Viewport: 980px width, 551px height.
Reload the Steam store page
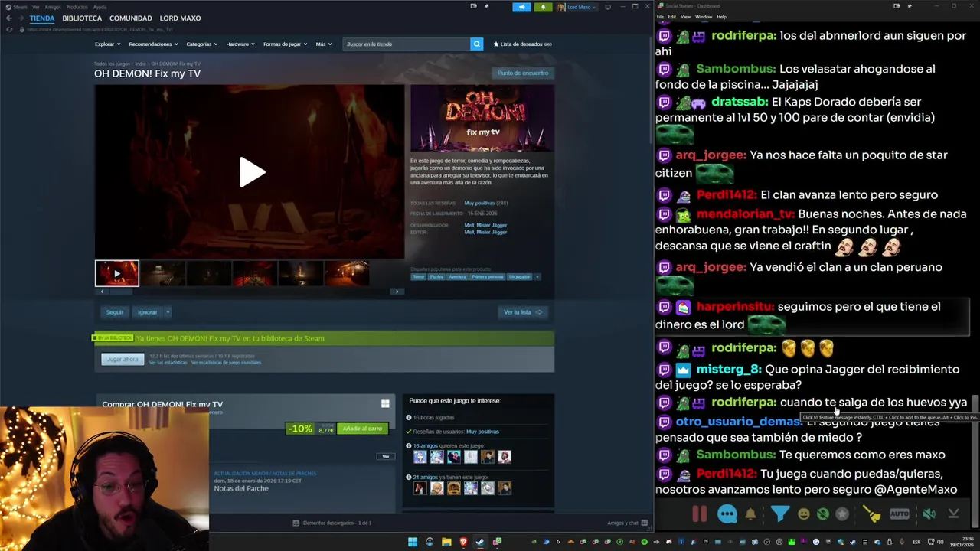point(9,29)
